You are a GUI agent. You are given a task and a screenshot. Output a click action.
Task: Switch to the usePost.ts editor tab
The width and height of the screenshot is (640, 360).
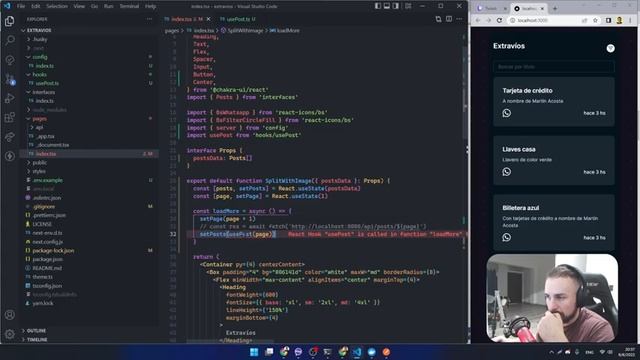point(238,19)
